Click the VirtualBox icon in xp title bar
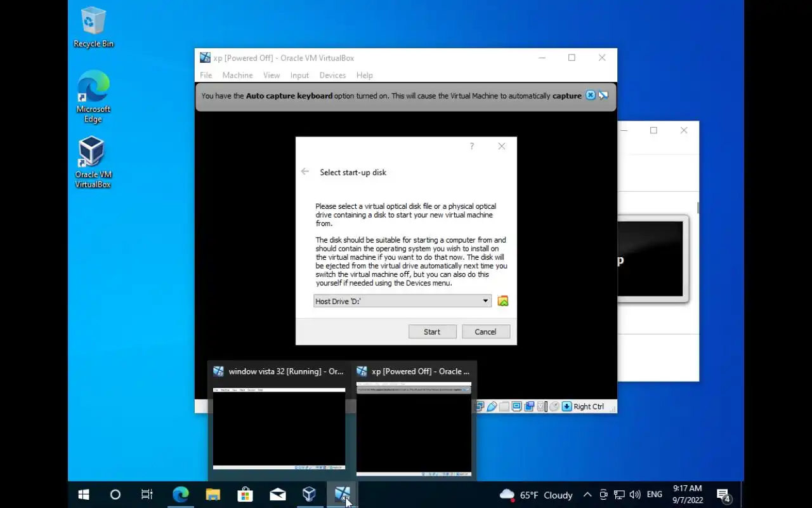Image resolution: width=812 pixels, height=508 pixels. 205,58
